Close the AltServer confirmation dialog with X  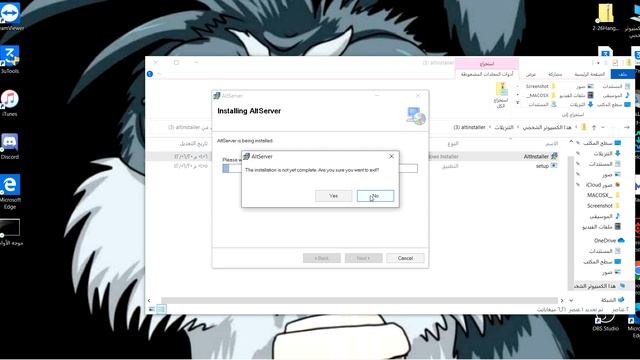pyautogui.click(x=391, y=156)
